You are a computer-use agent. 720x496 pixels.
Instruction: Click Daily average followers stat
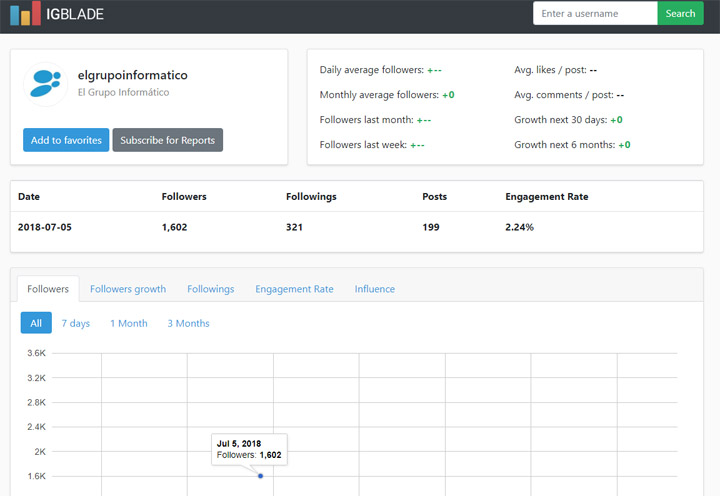tap(381, 70)
